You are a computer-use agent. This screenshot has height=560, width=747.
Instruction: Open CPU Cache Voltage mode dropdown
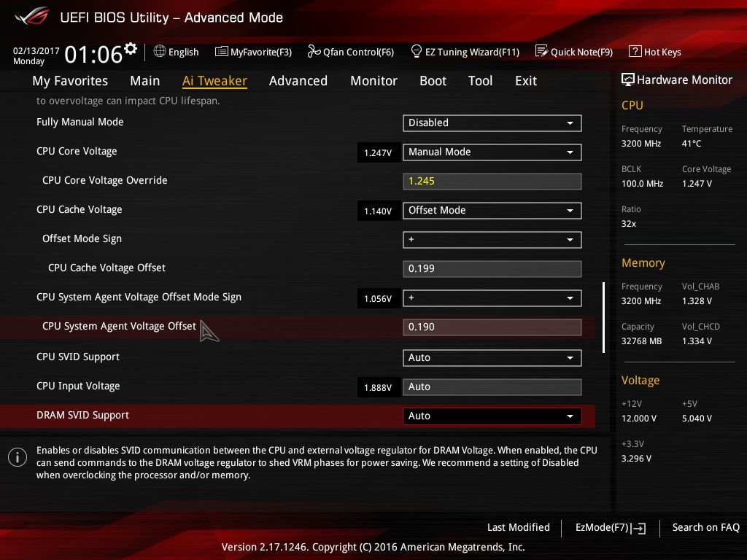(492, 211)
